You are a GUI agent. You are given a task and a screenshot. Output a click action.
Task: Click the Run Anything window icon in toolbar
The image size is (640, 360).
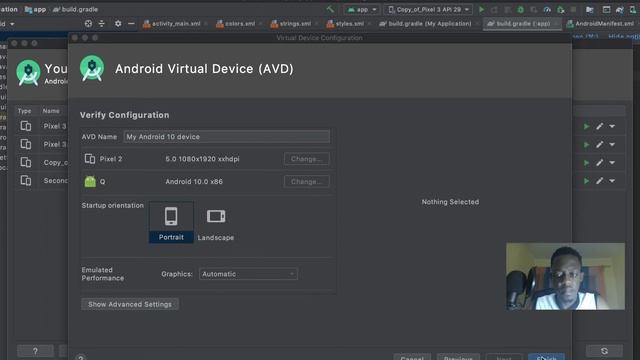click(x=607, y=9)
